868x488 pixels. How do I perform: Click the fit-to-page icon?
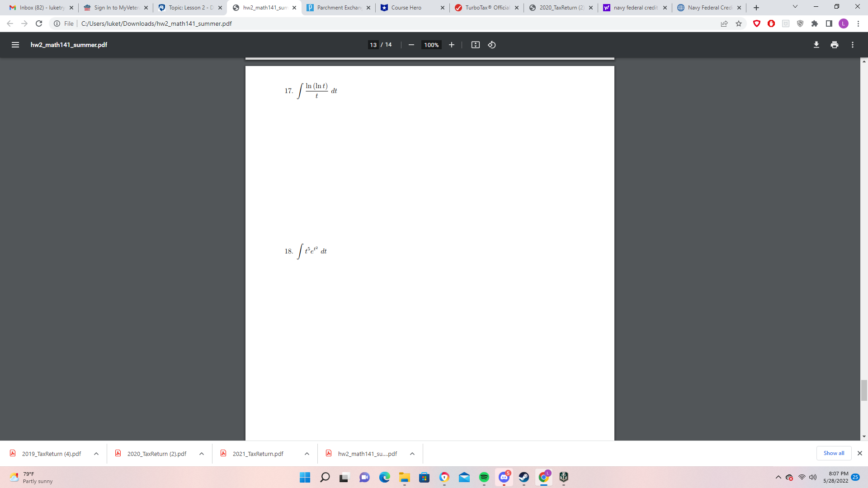point(476,45)
